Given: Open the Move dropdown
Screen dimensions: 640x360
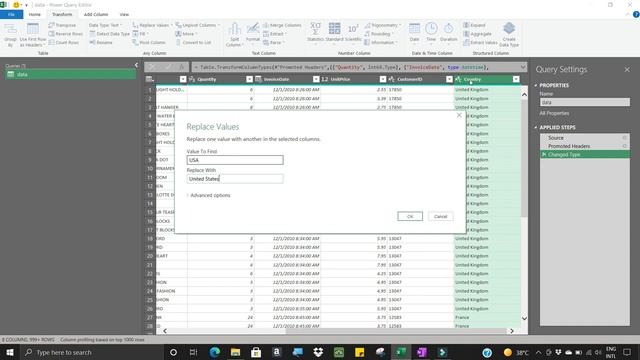Looking at the screenshot, I should click(187, 34).
